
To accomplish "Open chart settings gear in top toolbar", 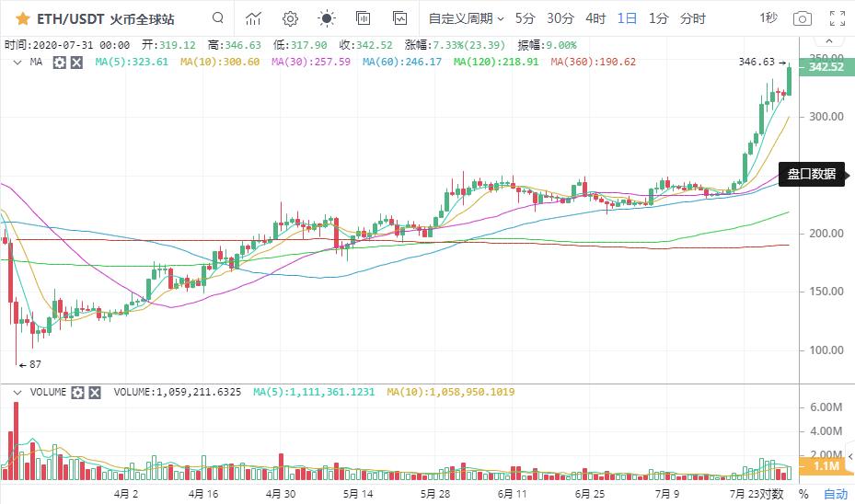I will pyautogui.click(x=290, y=18).
